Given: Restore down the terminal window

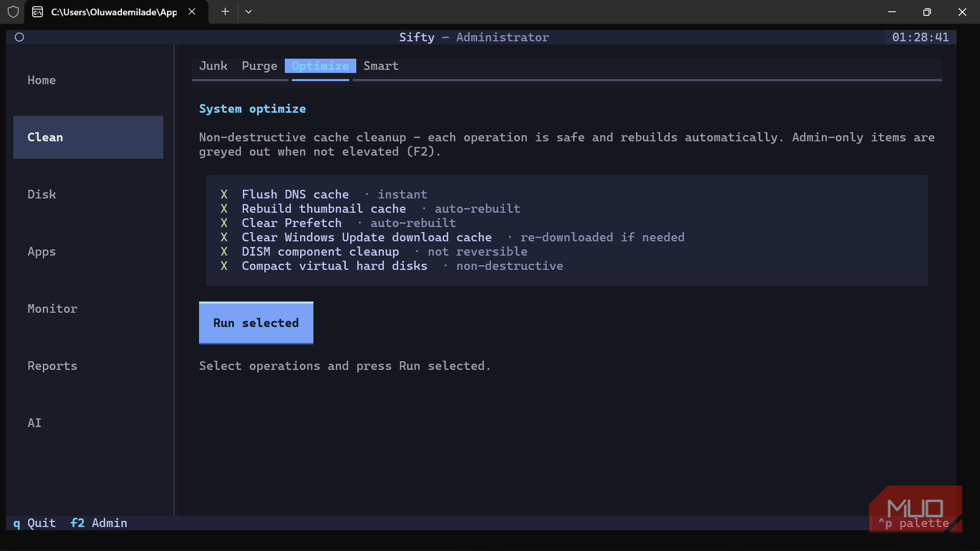Looking at the screenshot, I should (927, 12).
